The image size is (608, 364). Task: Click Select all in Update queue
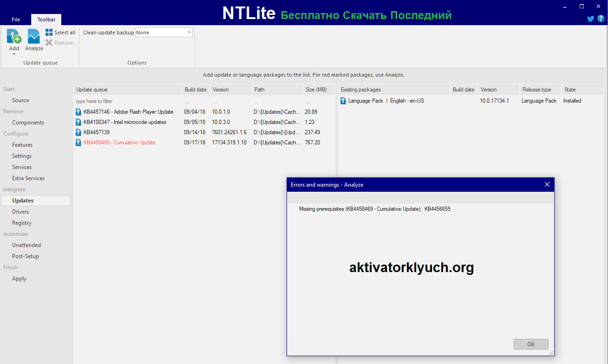60,32
